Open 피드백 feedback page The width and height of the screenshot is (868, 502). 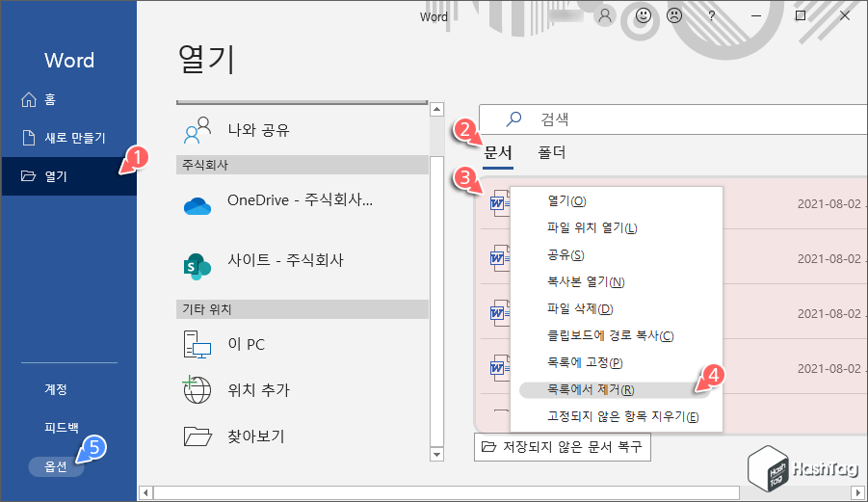(62, 427)
